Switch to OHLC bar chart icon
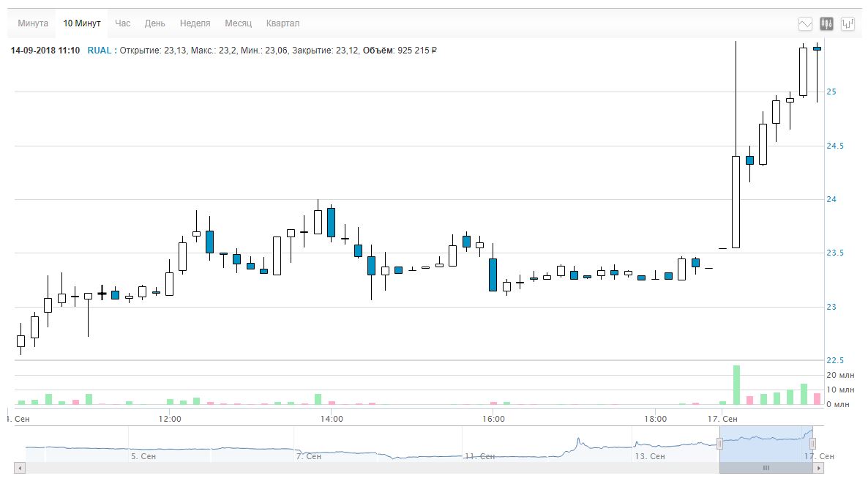Viewport: 868px width, 484px height. pyautogui.click(x=848, y=24)
